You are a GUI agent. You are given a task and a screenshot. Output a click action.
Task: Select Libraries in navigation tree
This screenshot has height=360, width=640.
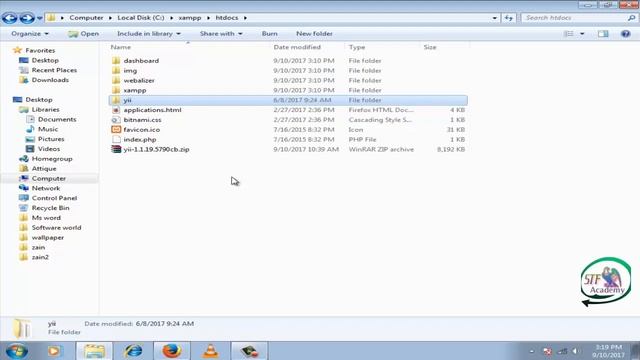point(45,109)
